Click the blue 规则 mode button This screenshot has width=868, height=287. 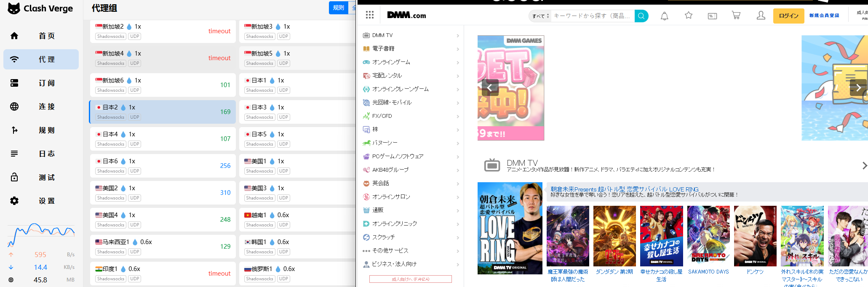point(338,8)
